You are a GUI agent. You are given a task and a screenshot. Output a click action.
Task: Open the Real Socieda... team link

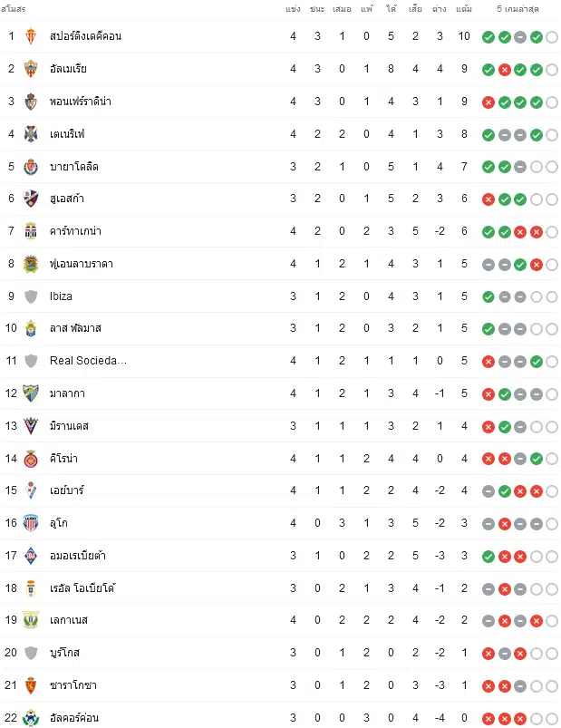pyautogui.click(x=88, y=361)
